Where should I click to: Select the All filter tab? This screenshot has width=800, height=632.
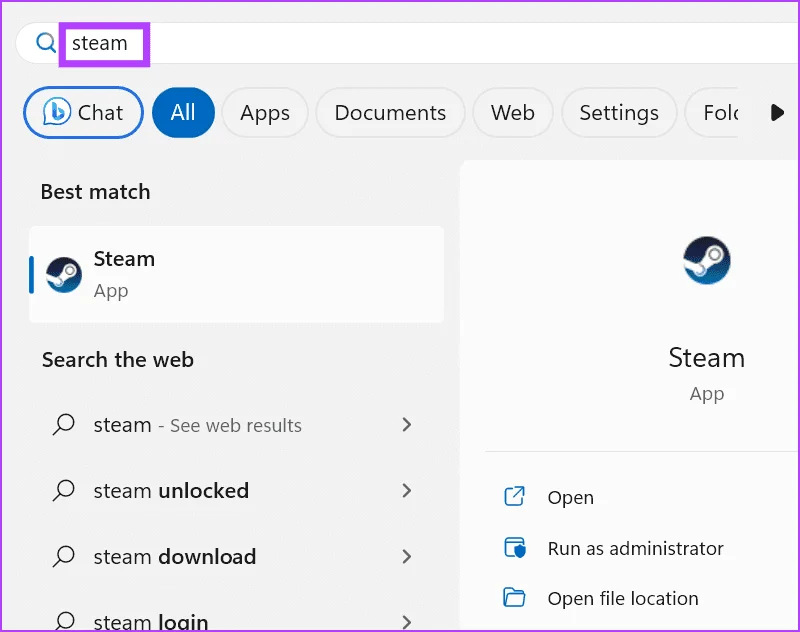[x=183, y=112]
